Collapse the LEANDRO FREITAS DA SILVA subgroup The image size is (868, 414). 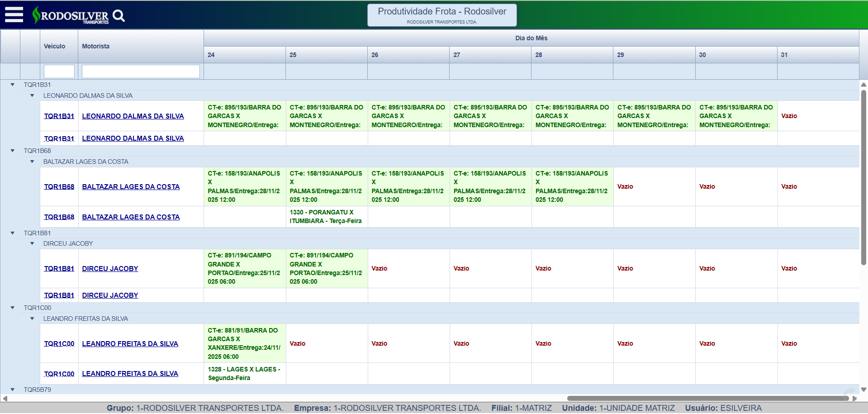[32, 319]
